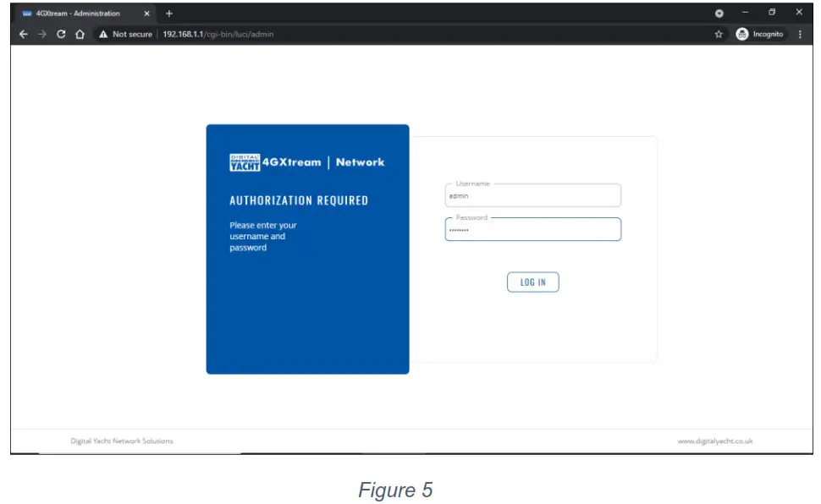Click the browser forward arrow
This screenshot has width=821, height=504.
pyautogui.click(x=41, y=34)
